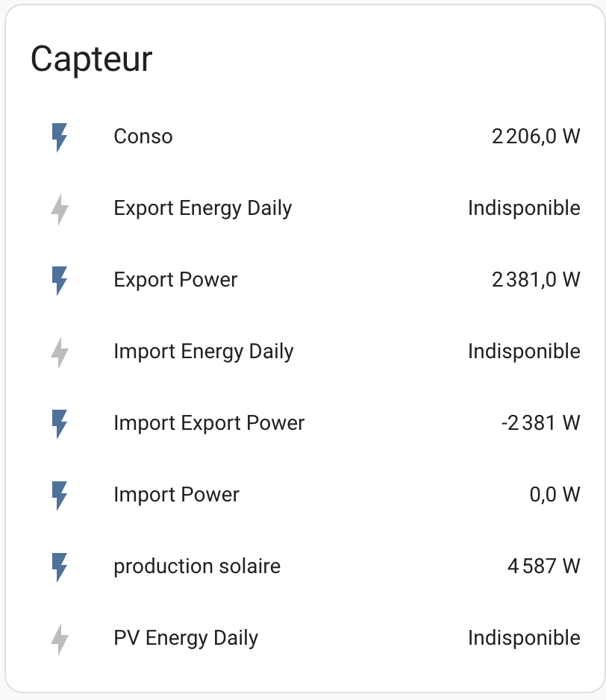Click the 2 206,0 W Conso value

[x=536, y=137]
